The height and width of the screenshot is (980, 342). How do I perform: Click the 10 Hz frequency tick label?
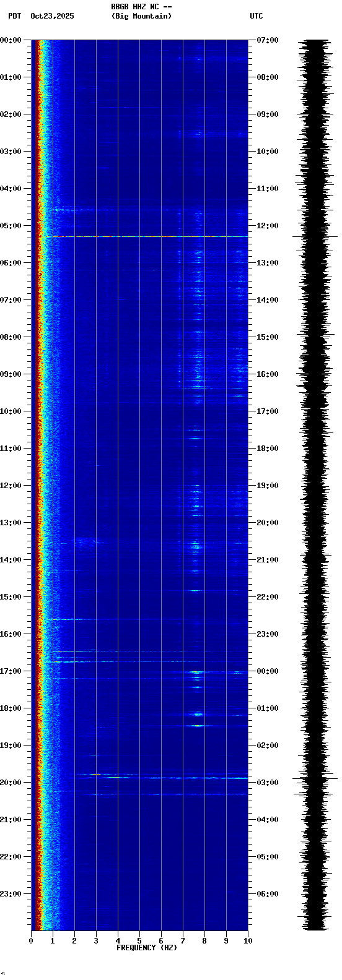pyautogui.click(x=248, y=941)
